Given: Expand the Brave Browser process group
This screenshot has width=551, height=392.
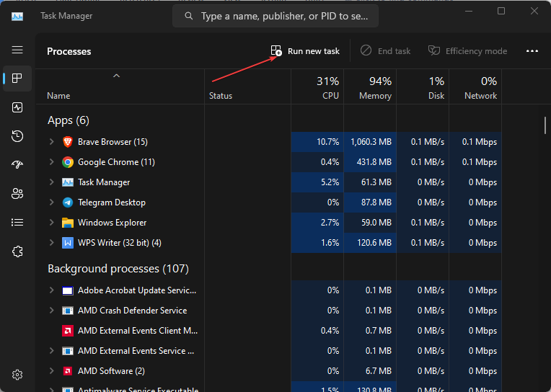Looking at the screenshot, I should point(51,142).
